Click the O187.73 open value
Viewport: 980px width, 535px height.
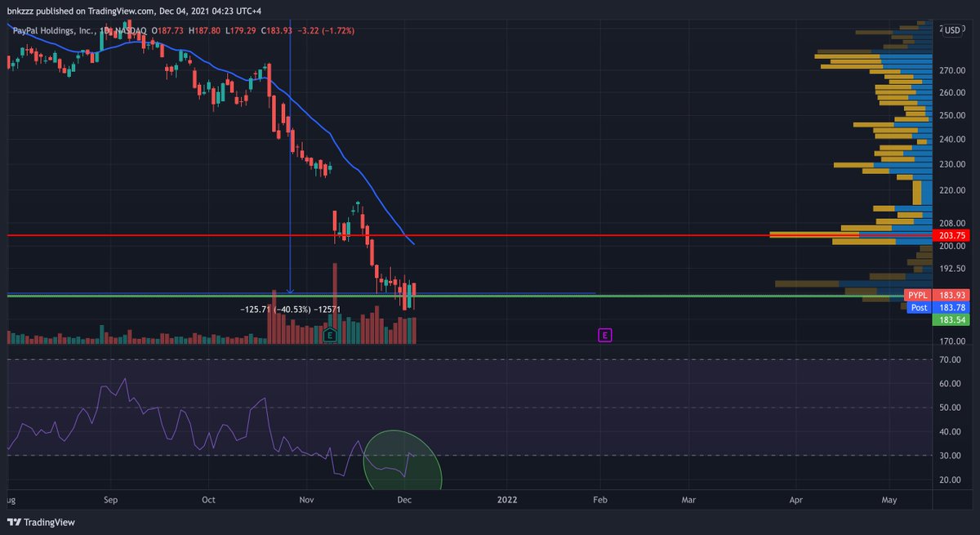coord(169,30)
